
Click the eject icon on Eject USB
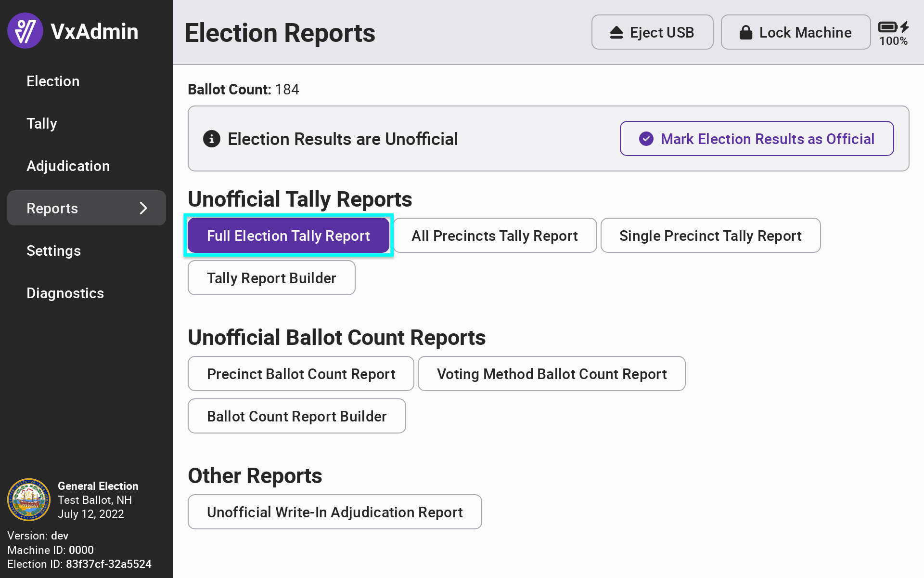[616, 33]
